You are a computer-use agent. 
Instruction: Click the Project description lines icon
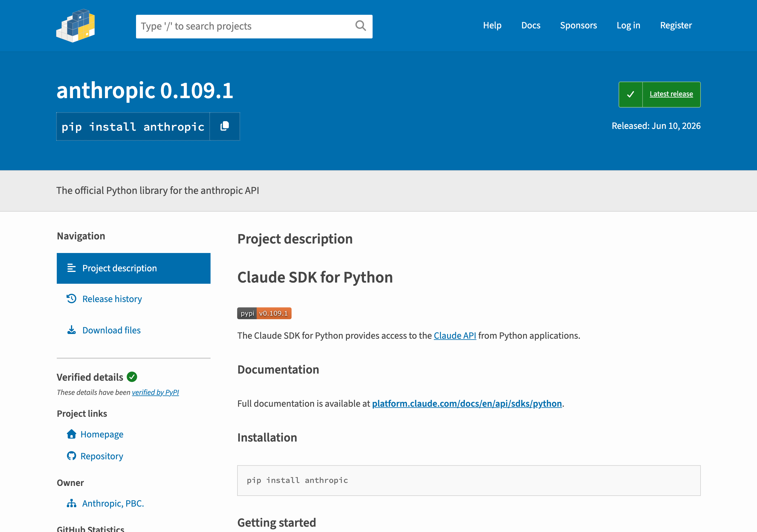coord(71,268)
